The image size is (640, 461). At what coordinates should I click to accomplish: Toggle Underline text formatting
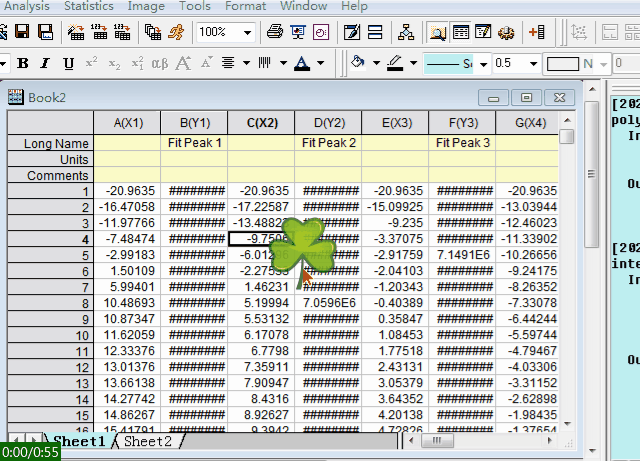coord(68,64)
